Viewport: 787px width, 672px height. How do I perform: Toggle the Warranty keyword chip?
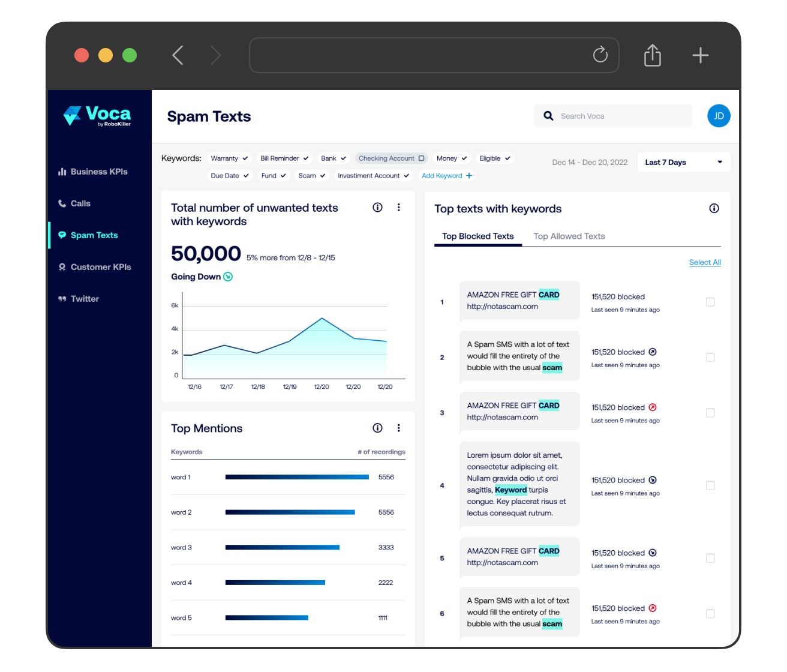click(229, 158)
